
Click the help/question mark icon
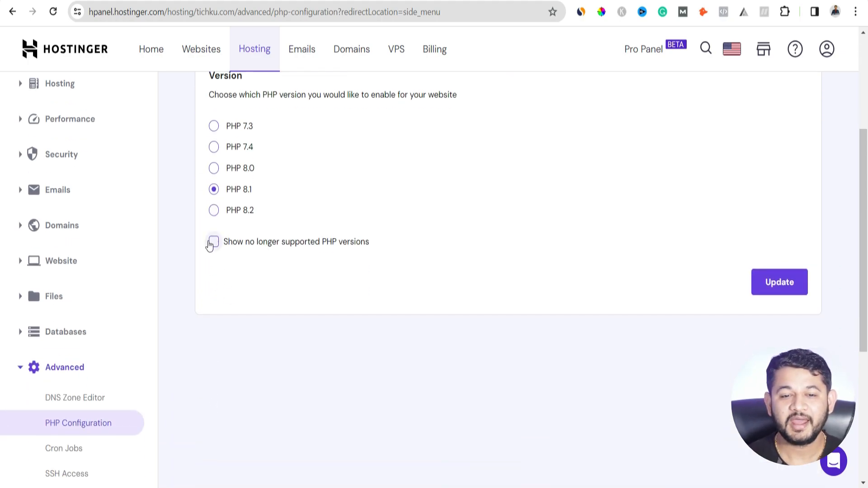click(x=795, y=48)
